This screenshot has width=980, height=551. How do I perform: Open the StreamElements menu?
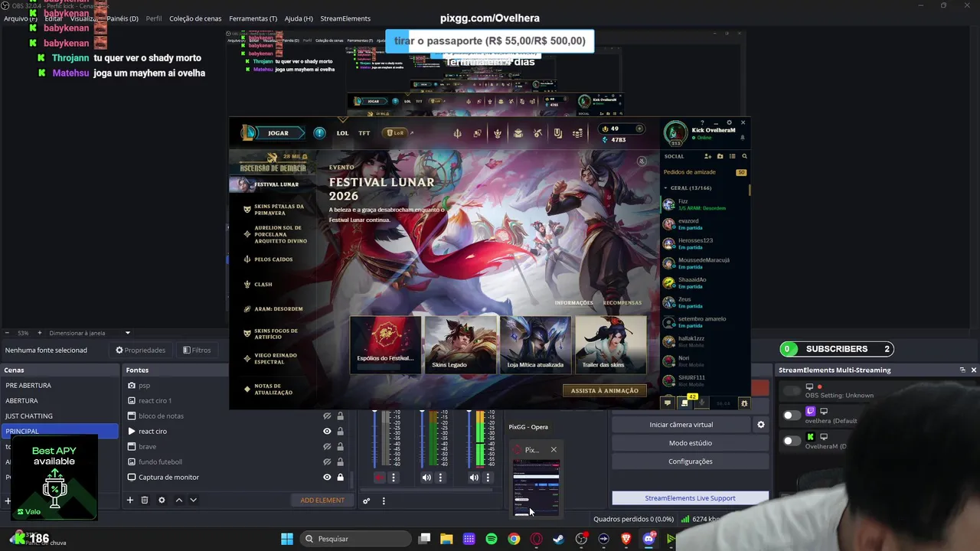tap(345, 18)
